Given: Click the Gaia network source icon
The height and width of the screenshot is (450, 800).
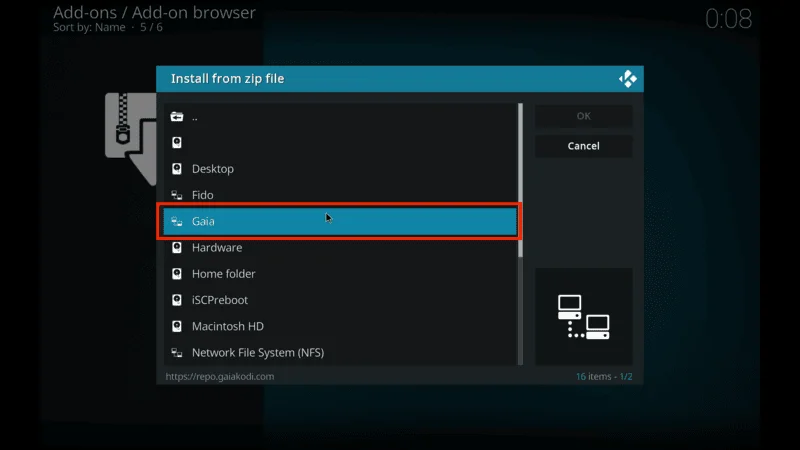Looking at the screenshot, I should click(x=177, y=221).
